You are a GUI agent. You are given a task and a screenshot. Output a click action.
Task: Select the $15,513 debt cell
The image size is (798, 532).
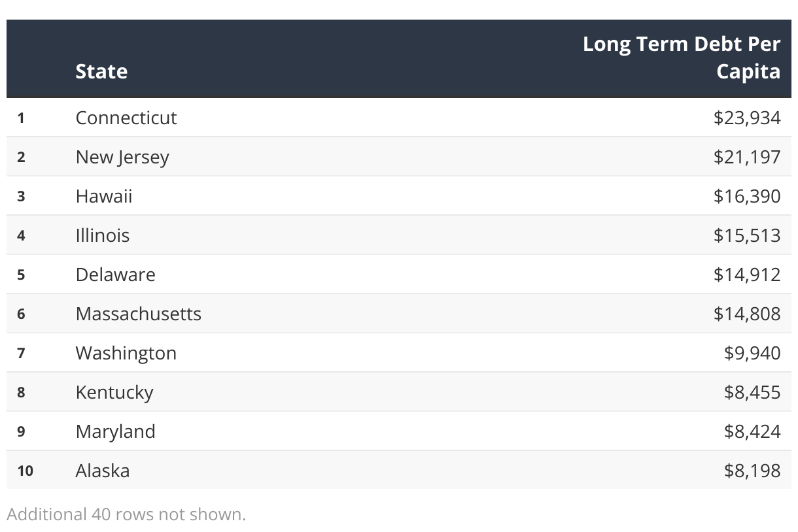(747, 235)
